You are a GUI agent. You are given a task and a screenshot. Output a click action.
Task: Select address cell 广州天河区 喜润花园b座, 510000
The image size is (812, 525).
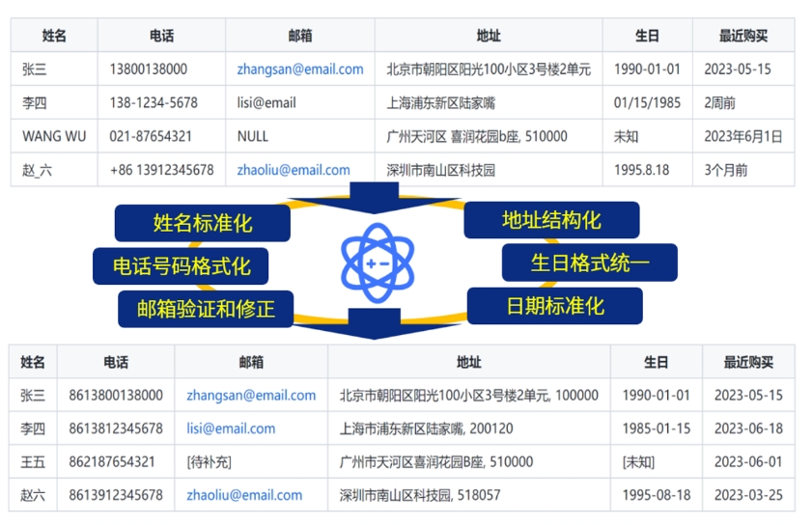[489, 136]
